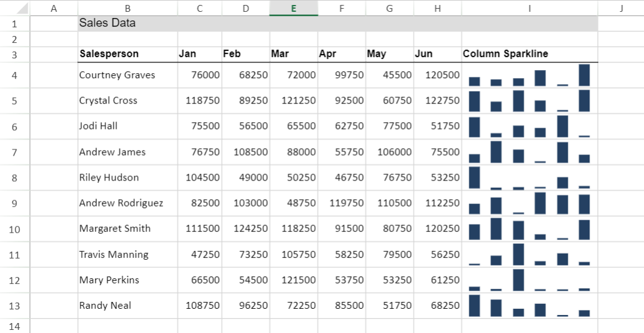The image size is (644, 333).
Task: Select Randy Neal sparkline cell
Action: (x=529, y=306)
